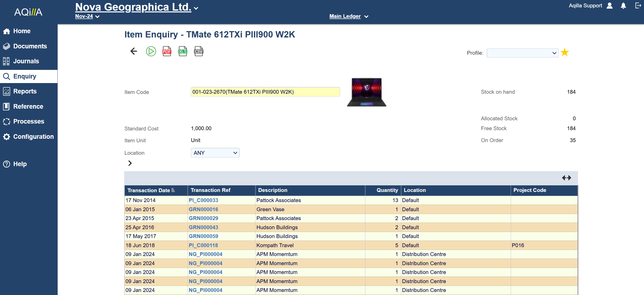The width and height of the screenshot is (644, 295).
Task: Expand the chevron below Location
Action: (x=130, y=163)
